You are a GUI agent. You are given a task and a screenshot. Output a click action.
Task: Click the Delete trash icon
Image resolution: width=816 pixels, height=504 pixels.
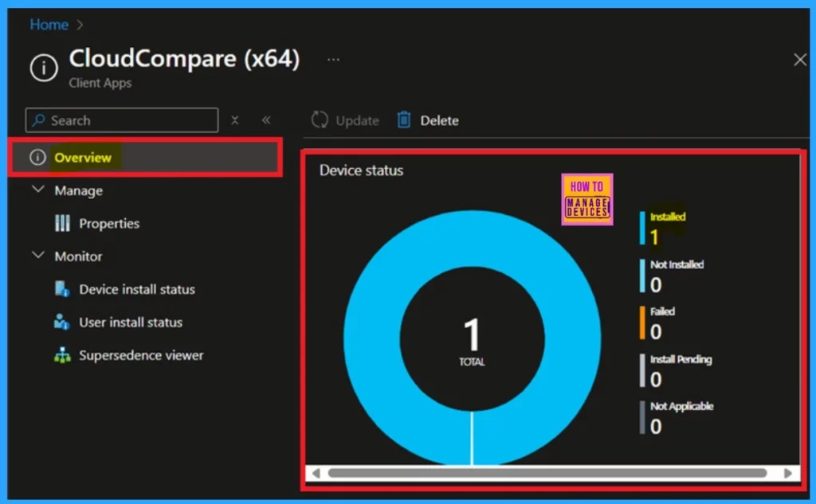point(404,120)
